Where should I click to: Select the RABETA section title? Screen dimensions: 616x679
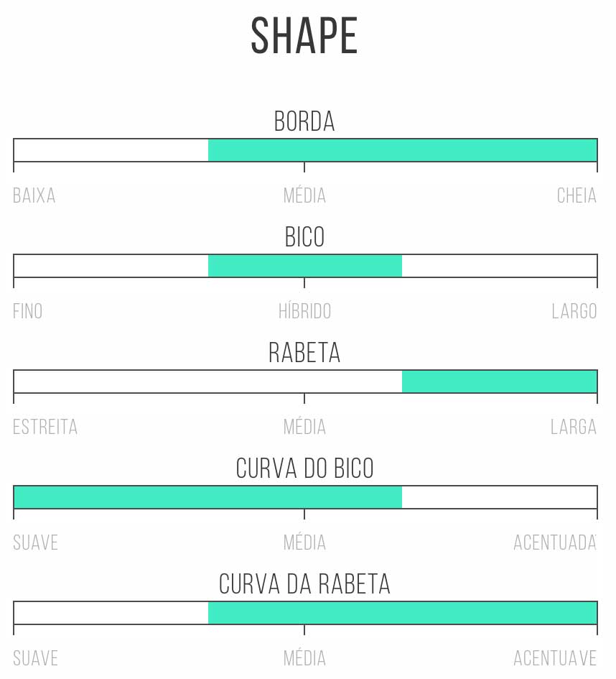click(x=304, y=353)
